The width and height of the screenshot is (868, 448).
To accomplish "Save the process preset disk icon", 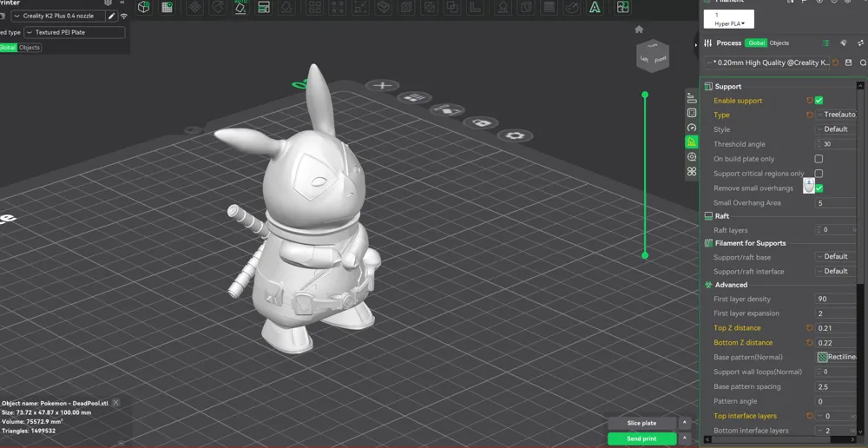I will 849,63.
